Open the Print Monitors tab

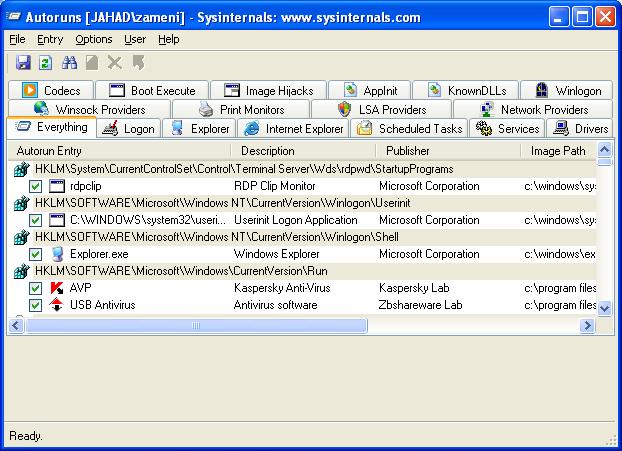241,109
